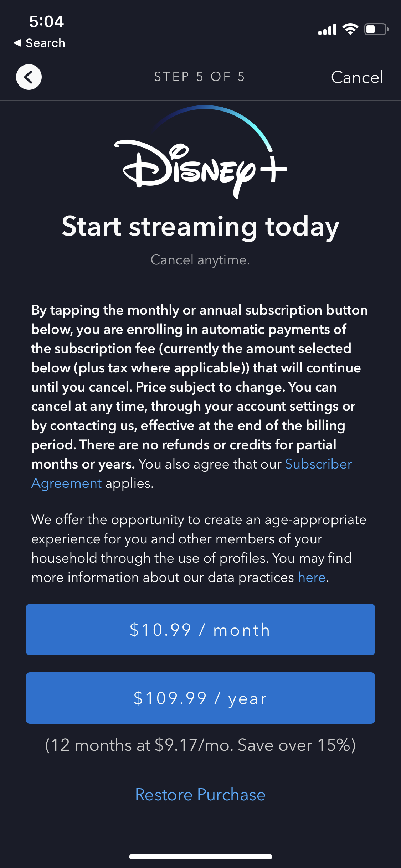The width and height of the screenshot is (401, 868).
Task: Choose the $109.99 / year subscription
Action: coord(200,698)
